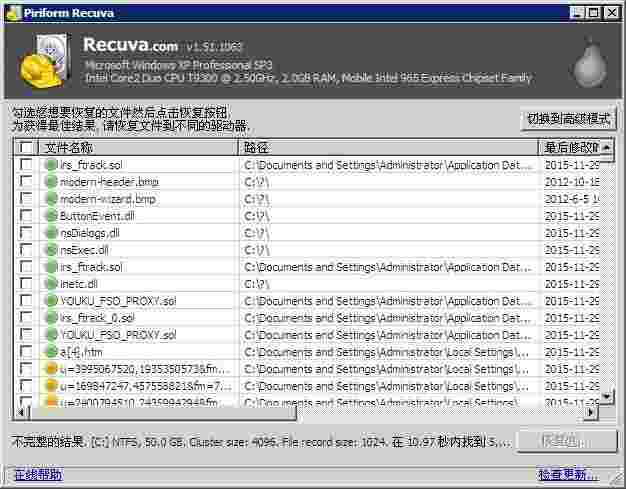This screenshot has height=489, width=626.
Task: Click the green state icon of inetc.dll
Action: (x=51, y=284)
